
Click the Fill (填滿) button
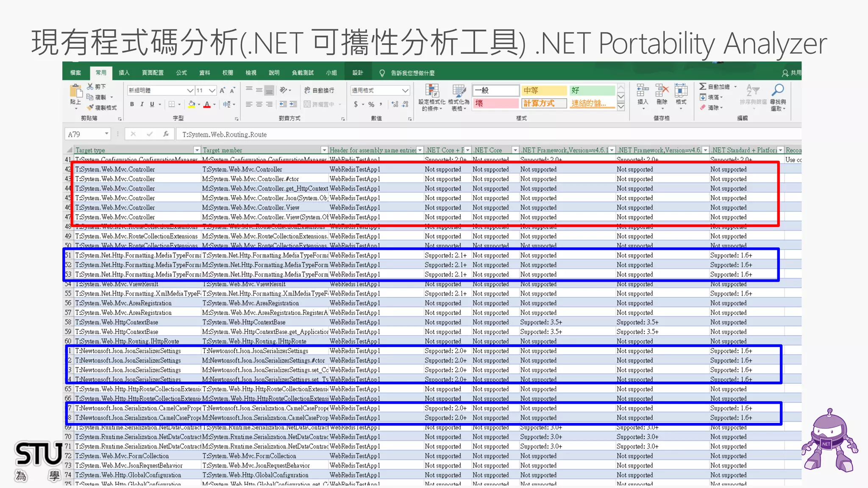coord(710,97)
